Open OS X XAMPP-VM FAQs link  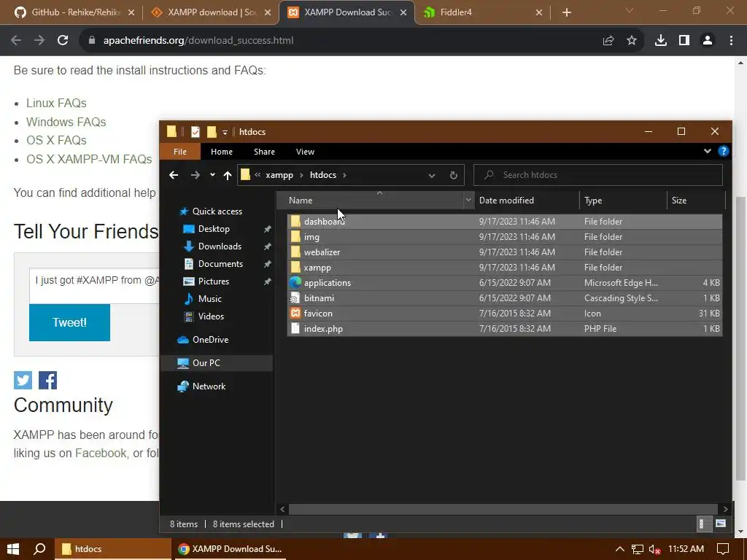coord(89,159)
